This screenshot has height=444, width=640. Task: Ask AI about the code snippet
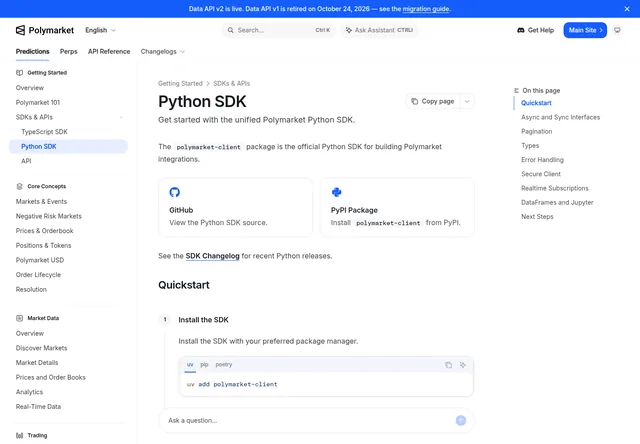462,365
